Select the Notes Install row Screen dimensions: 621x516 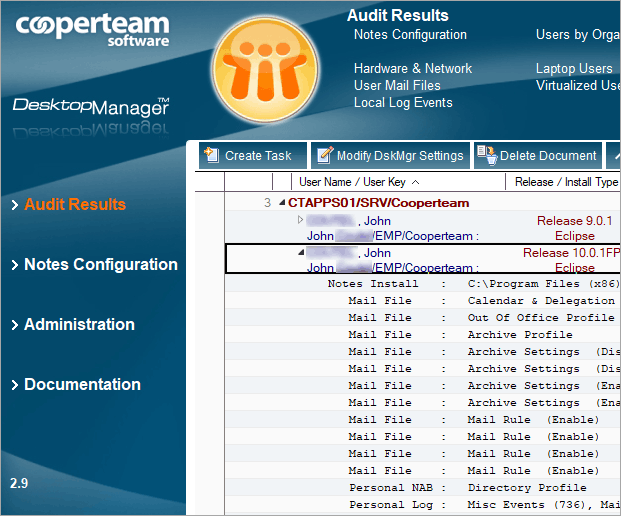click(422, 284)
